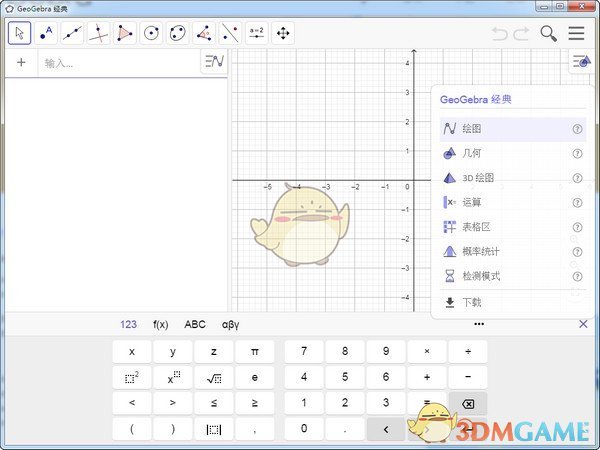Select the Point tool
600x450 pixels.
click(x=46, y=33)
